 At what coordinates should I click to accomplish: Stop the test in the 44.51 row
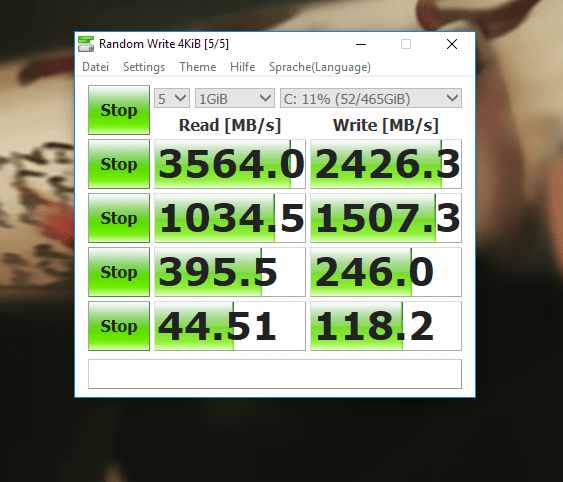point(119,326)
